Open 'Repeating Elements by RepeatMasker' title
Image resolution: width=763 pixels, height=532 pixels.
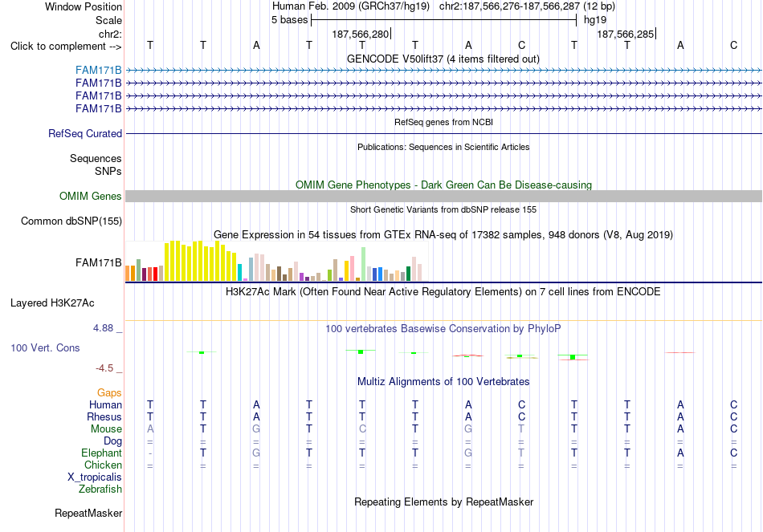(443, 502)
